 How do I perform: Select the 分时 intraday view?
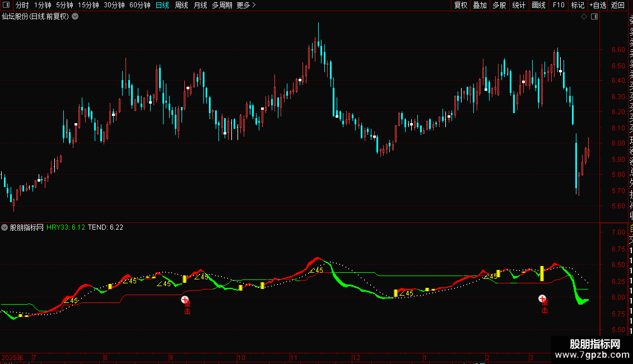[22, 5]
